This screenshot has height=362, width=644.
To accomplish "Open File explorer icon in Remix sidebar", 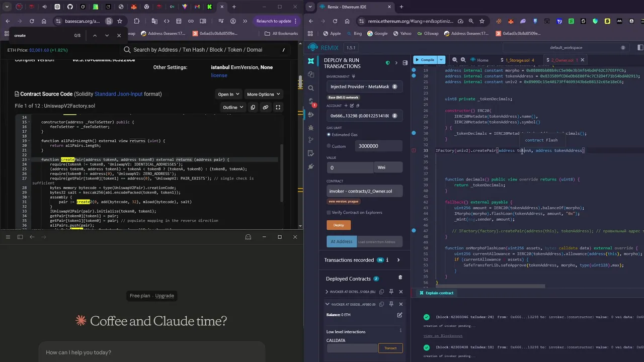I will (311, 74).
